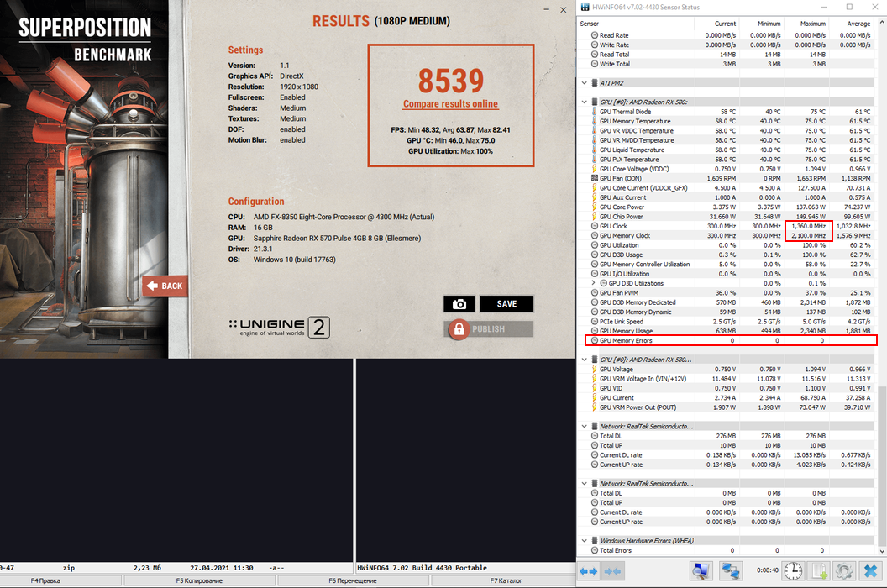Select the GPU Thermal Diode sensor row icon

click(x=595, y=112)
